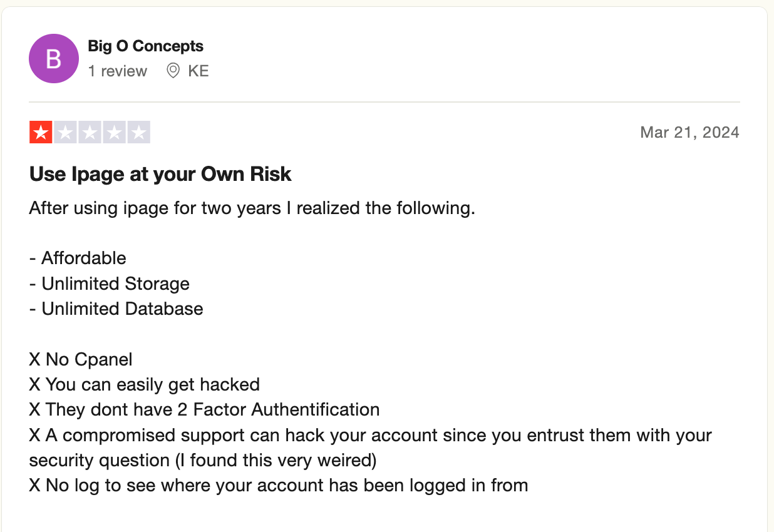
Task: Click the "No log to see" line
Action: (279, 485)
